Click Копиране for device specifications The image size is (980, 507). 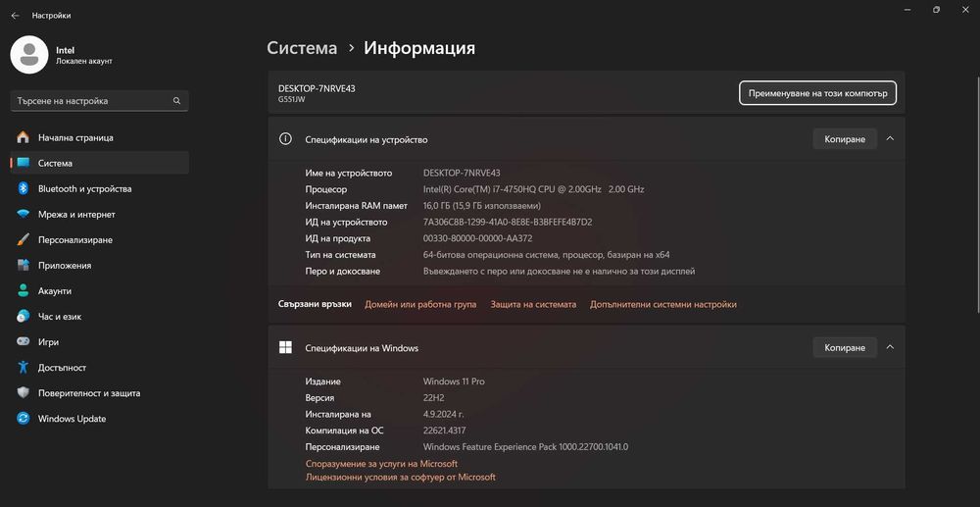click(x=845, y=139)
